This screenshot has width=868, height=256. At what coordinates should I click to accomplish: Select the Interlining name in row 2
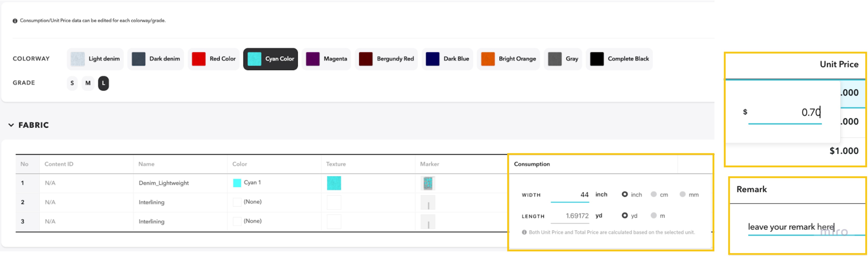coord(152,202)
